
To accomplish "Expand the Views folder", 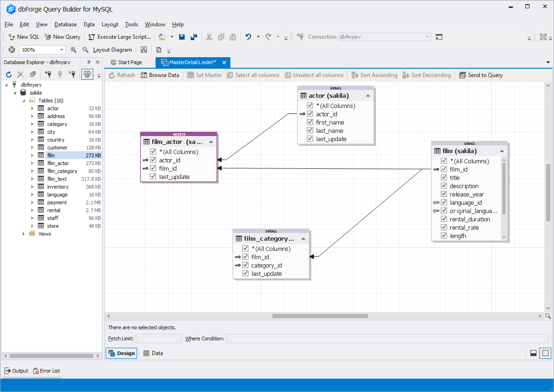I will tap(24, 234).
